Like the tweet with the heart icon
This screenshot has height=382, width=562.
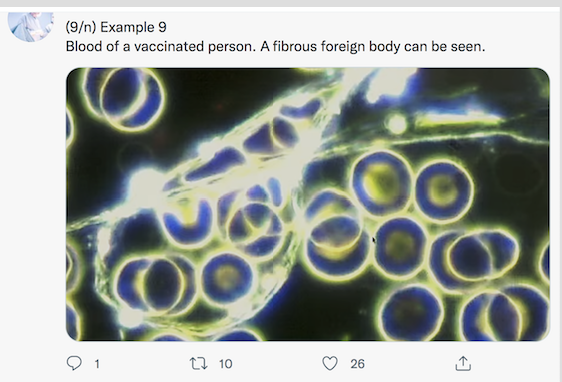pyautogui.click(x=330, y=363)
